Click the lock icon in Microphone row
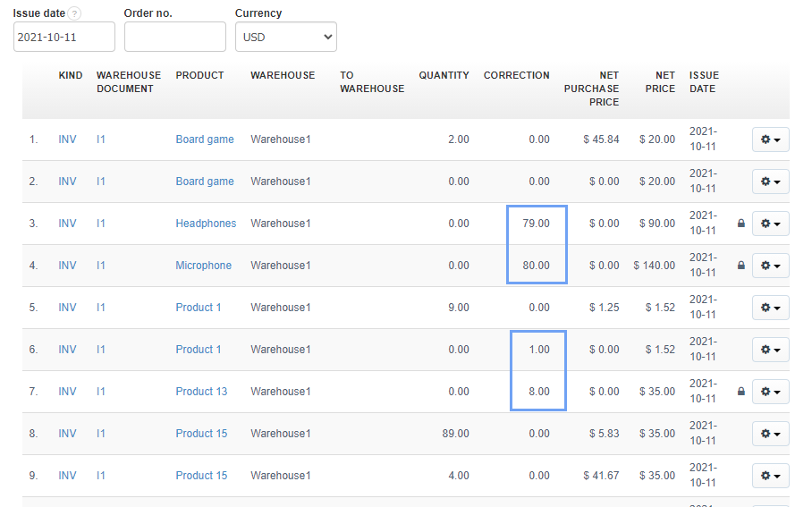This screenshot has width=812, height=507. 740,266
